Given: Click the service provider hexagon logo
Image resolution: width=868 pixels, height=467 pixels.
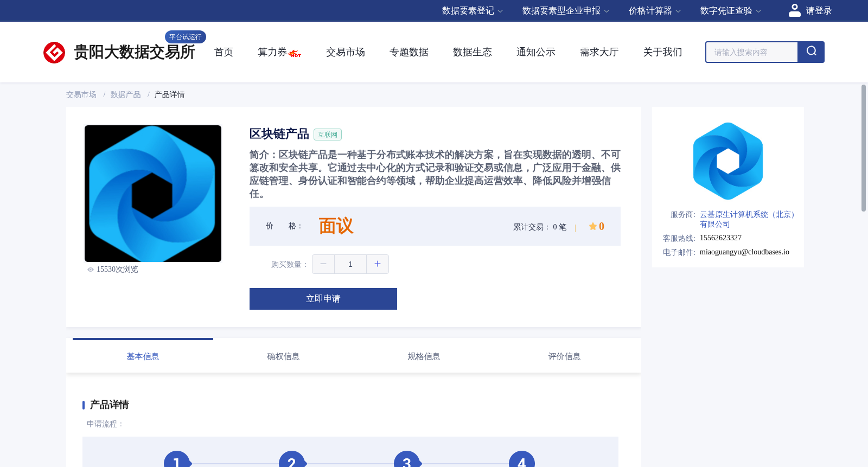Looking at the screenshot, I should coord(728,161).
